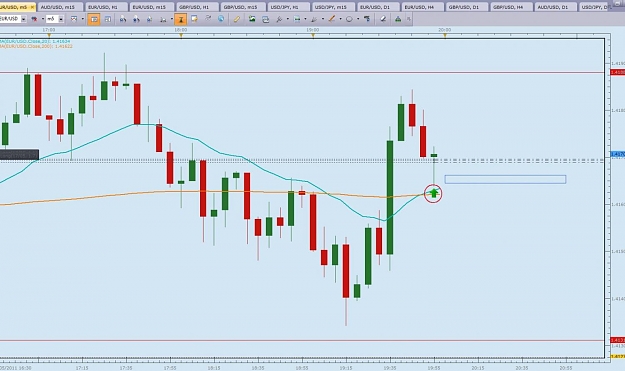Click the green triangle toolbar icon
Image resolution: width=625 pixels, height=371 pixels.
click(398, 19)
